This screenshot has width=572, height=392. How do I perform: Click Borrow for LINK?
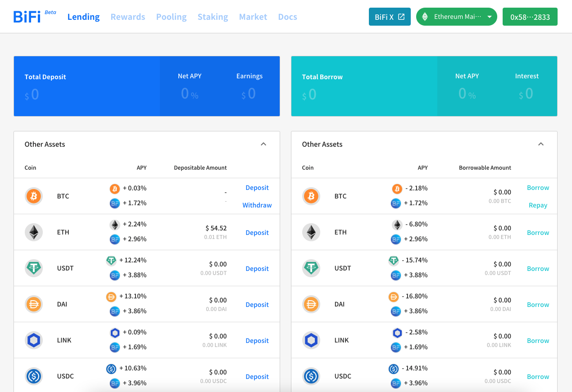coord(538,341)
